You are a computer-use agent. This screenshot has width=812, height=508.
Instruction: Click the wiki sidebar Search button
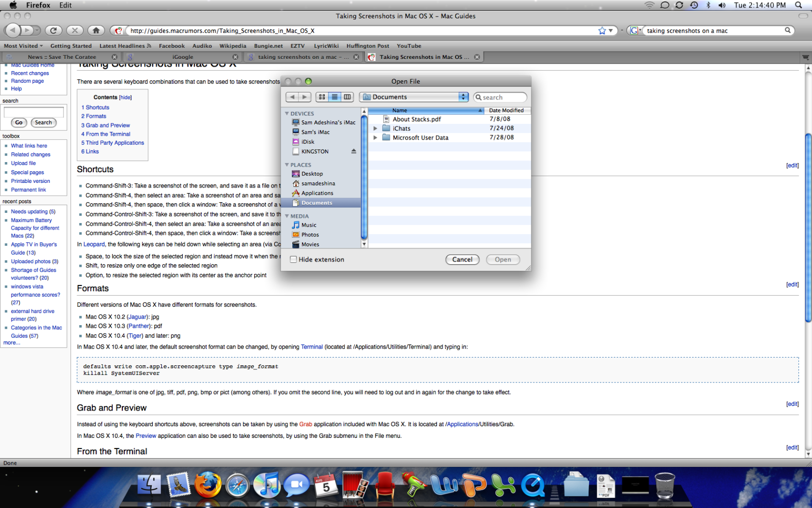tap(43, 122)
